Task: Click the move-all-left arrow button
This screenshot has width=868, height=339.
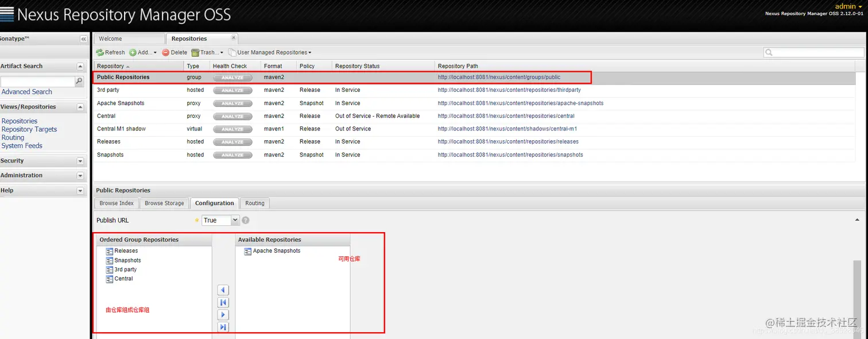Action: coord(223,302)
